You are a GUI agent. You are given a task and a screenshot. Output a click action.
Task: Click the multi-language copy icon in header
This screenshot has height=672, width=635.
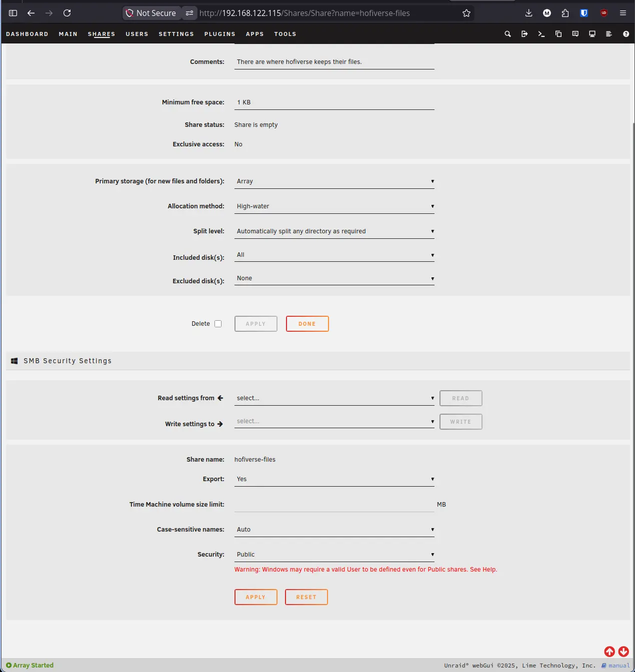tap(558, 34)
